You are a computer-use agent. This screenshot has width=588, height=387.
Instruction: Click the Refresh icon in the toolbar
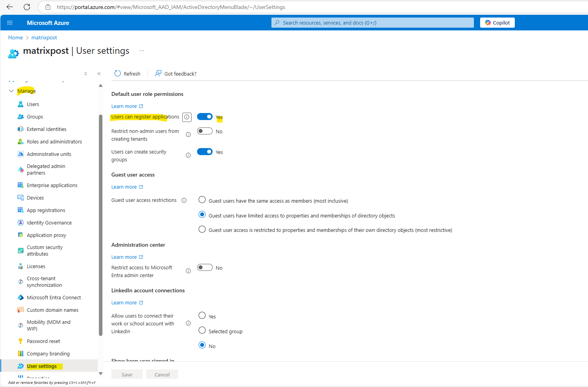click(x=118, y=73)
